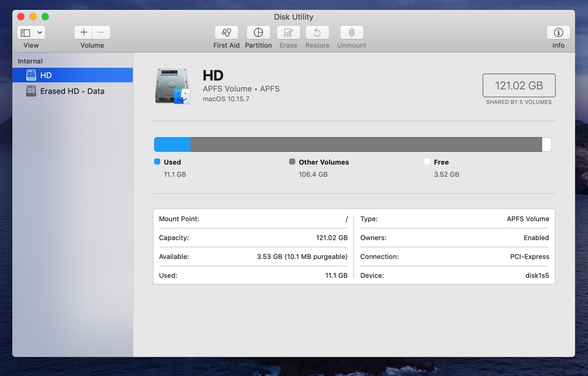Click HD disk icon in sidebar

[31, 75]
